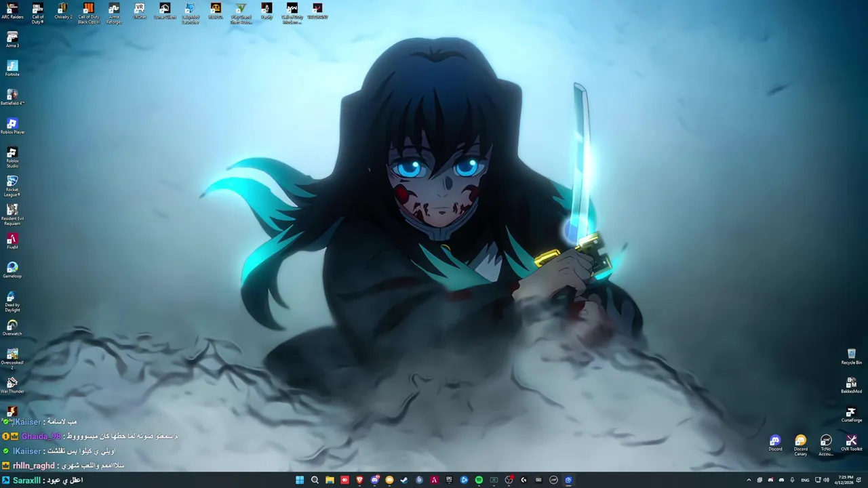Open the notification center icon
Image resolution: width=868 pixels, height=488 pixels.
(859, 480)
